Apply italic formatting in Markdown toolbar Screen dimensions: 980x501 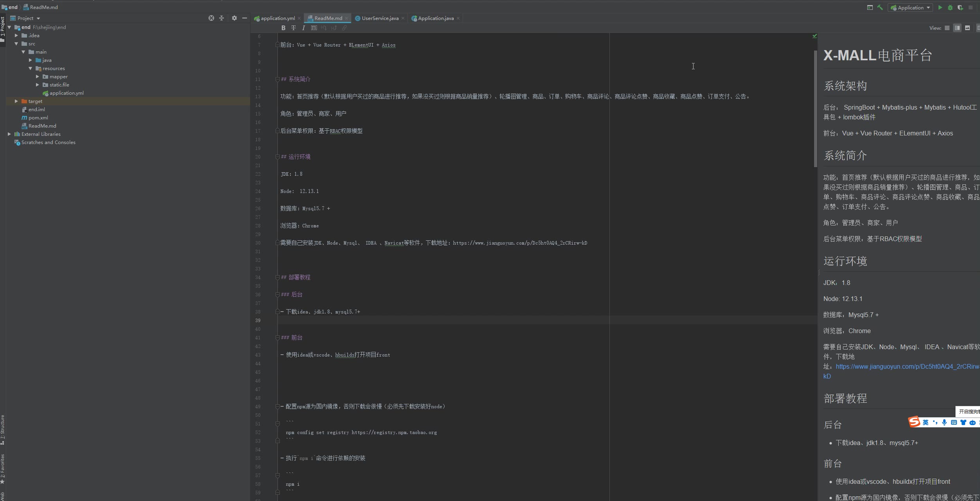(x=303, y=28)
